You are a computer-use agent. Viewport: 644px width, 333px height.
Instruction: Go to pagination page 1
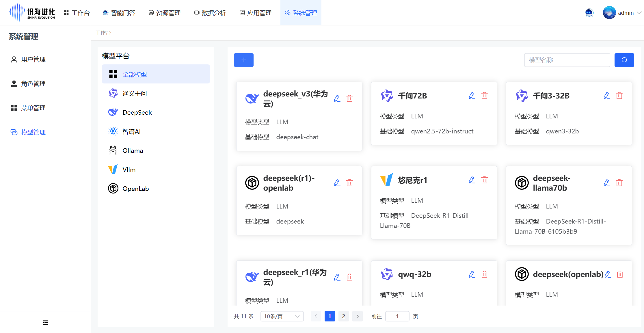(330, 316)
